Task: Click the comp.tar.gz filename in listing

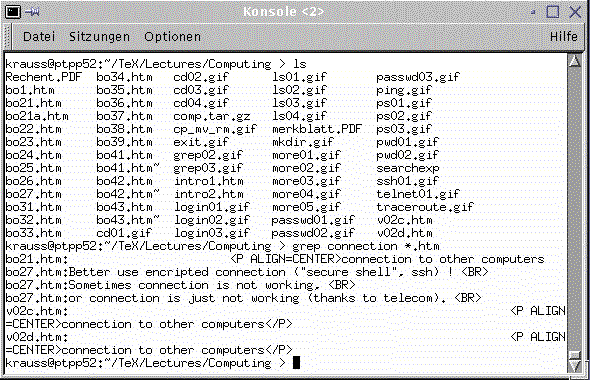Action: [212, 116]
